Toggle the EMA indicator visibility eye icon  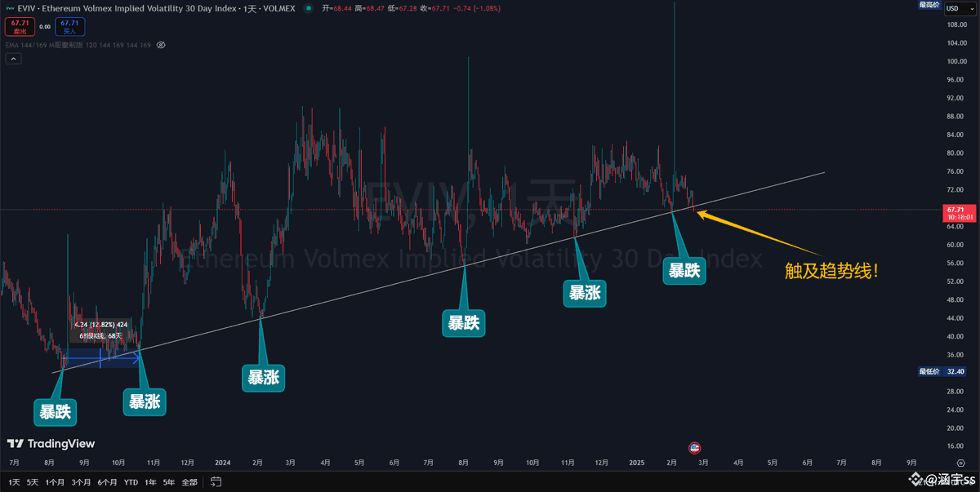[161, 45]
